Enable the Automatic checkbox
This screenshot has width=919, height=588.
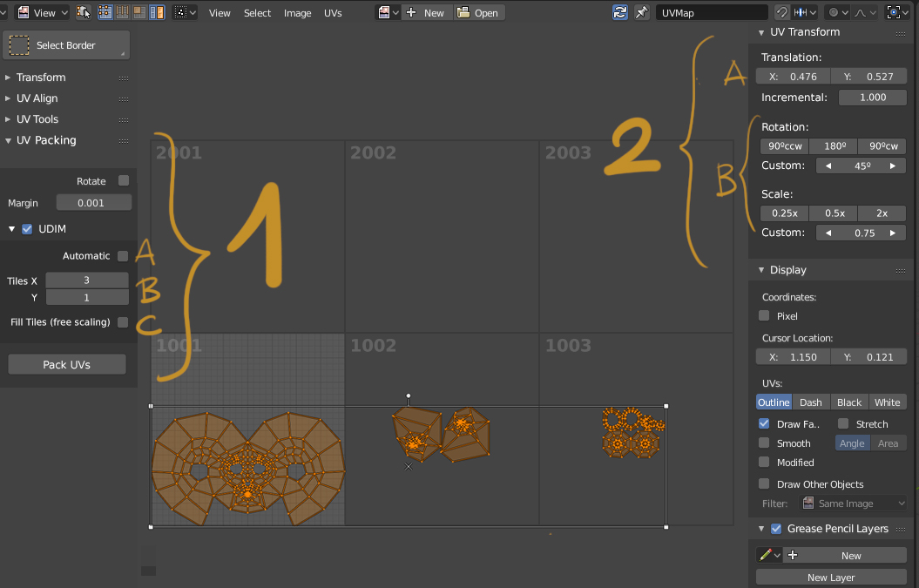(123, 255)
